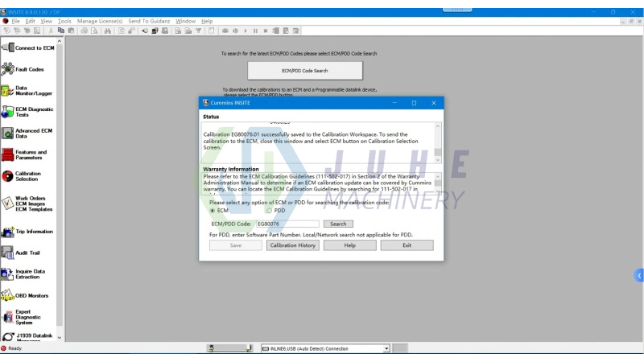
Task: Click the Print toolbar icon
Action: point(84,31)
